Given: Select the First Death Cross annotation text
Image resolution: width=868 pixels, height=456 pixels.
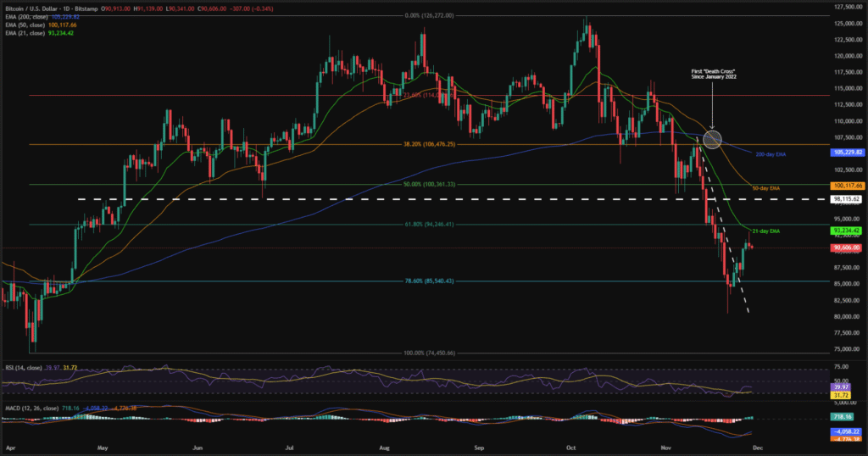Looking at the screenshot, I should (x=714, y=74).
